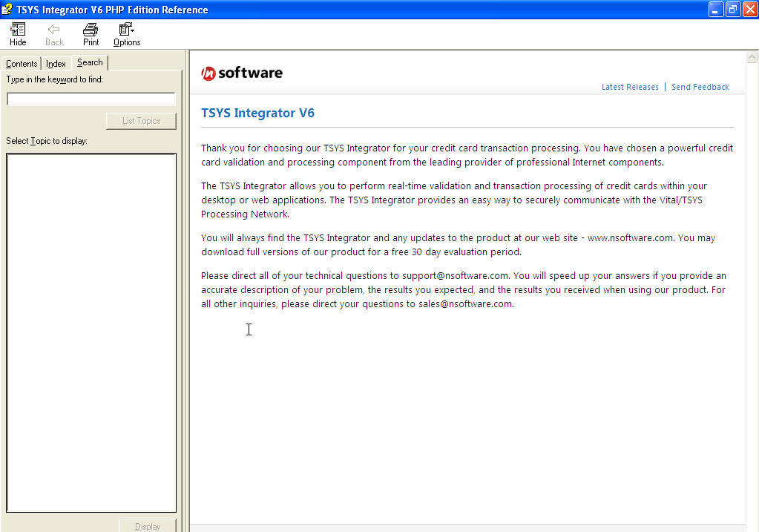Click the Print toolbar icon

pos(91,34)
